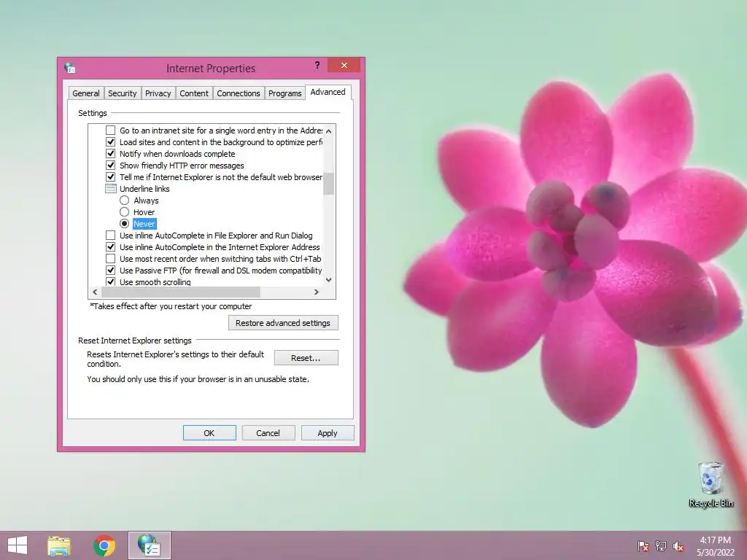Toggle Use Passive FTP checkbox
The width and height of the screenshot is (747, 560).
(x=111, y=270)
